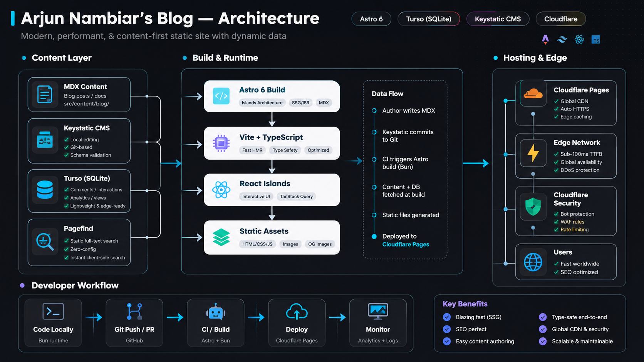Screen dimensions: 644x362
Task: Click the Rate limiting text
Action: pos(574,230)
